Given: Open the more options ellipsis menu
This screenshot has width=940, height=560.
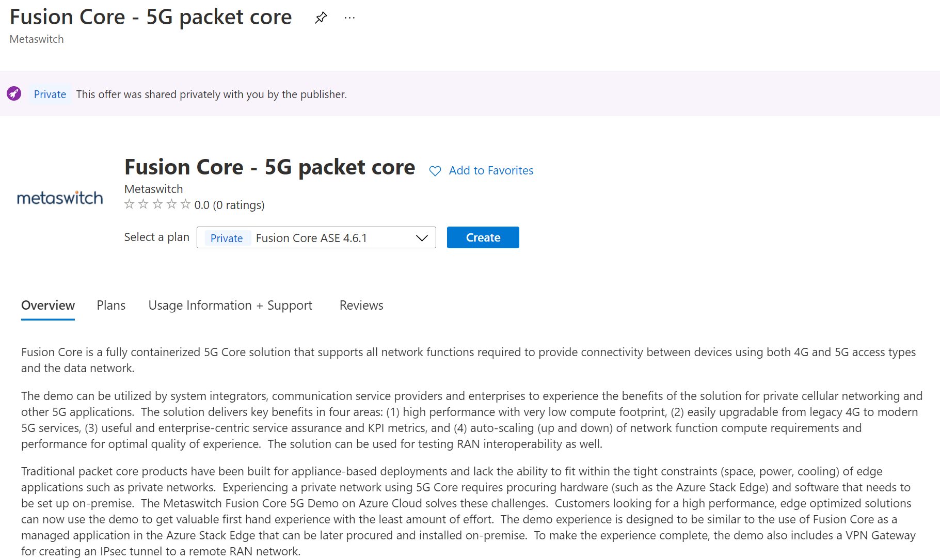Looking at the screenshot, I should point(349,18).
